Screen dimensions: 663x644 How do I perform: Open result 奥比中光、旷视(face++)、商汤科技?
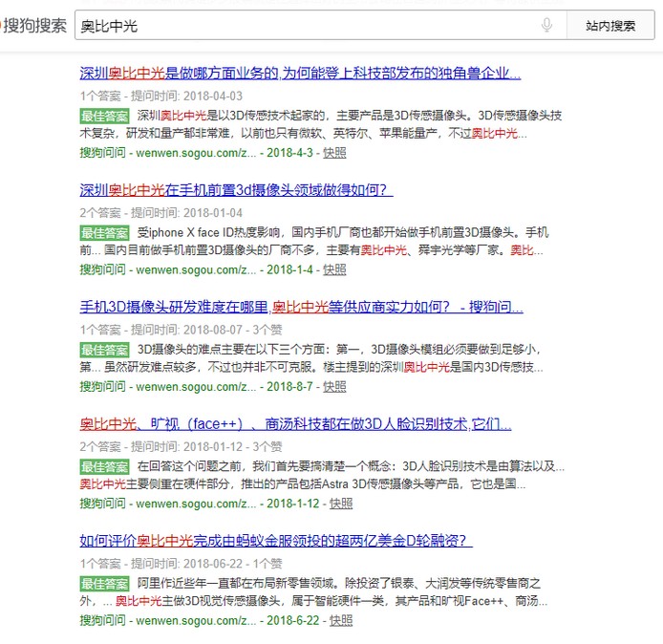pyautogui.click(x=295, y=423)
